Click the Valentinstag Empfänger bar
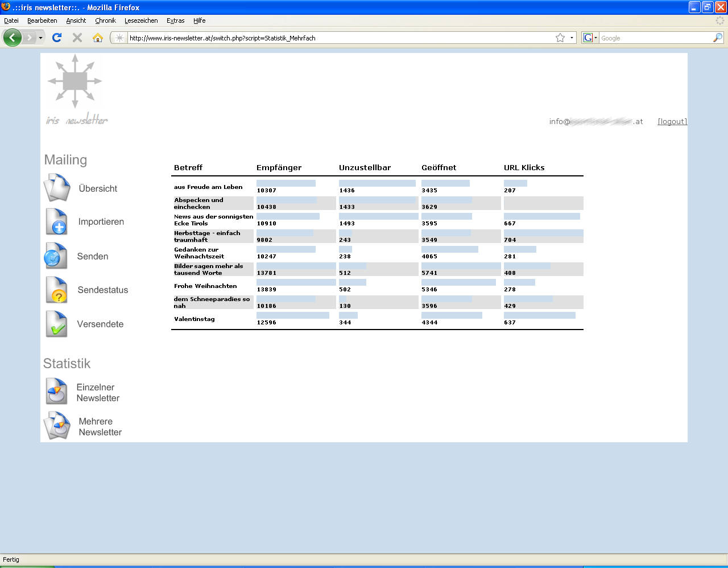 (292, 315)
